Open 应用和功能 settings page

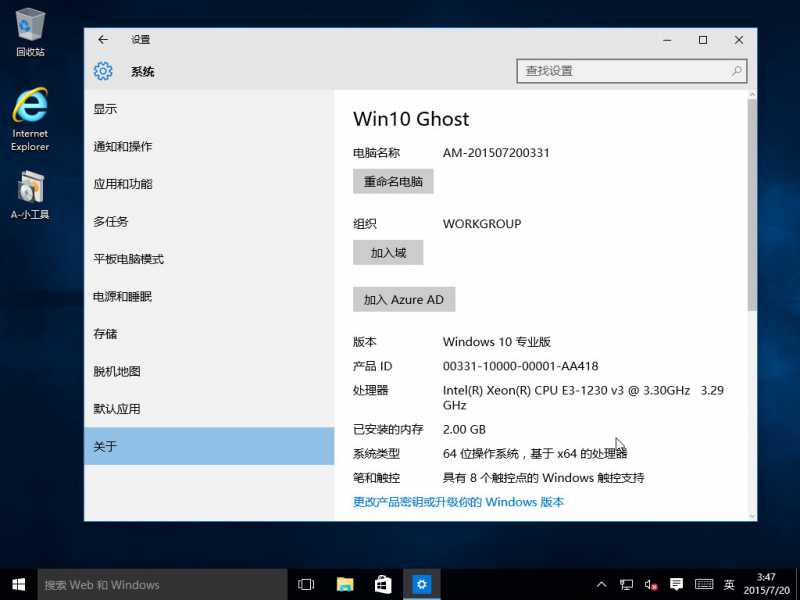pos(209,184)
